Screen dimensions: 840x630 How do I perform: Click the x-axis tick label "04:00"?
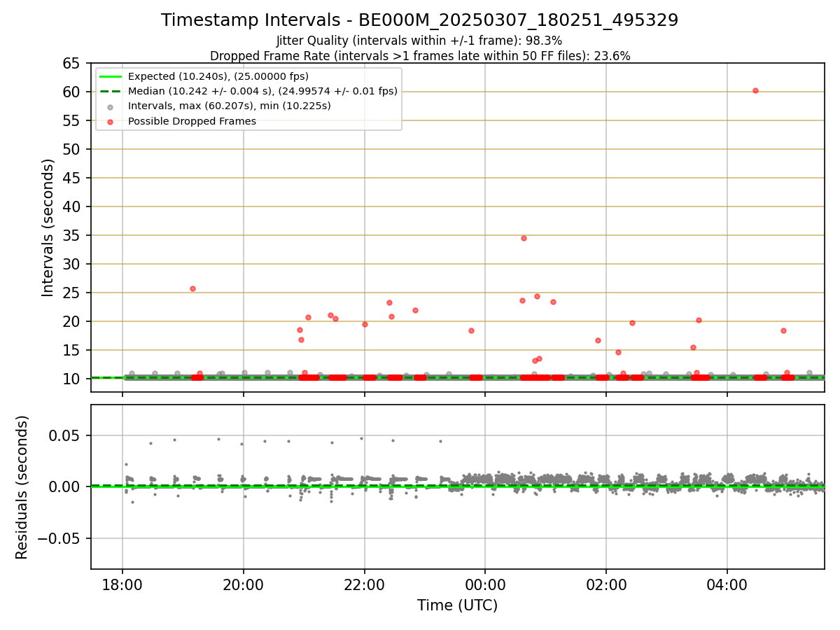click(727, 584)
